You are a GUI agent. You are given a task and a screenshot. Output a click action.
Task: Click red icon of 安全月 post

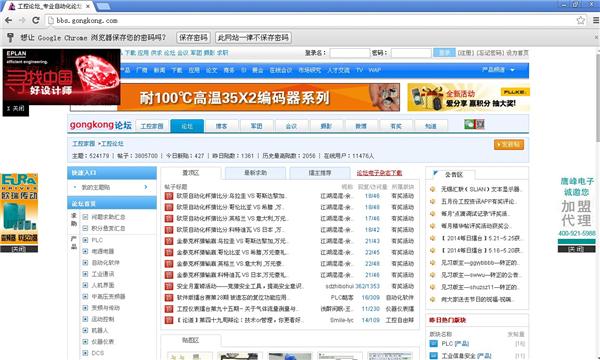point(169,286)
